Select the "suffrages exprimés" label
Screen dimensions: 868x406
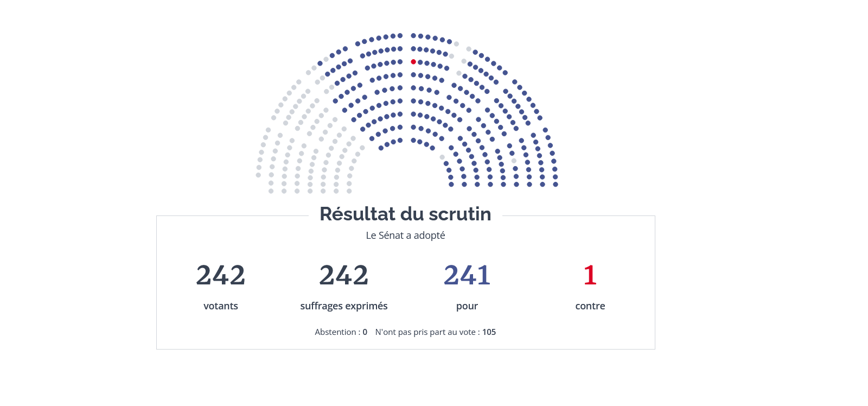coord(344,306)
